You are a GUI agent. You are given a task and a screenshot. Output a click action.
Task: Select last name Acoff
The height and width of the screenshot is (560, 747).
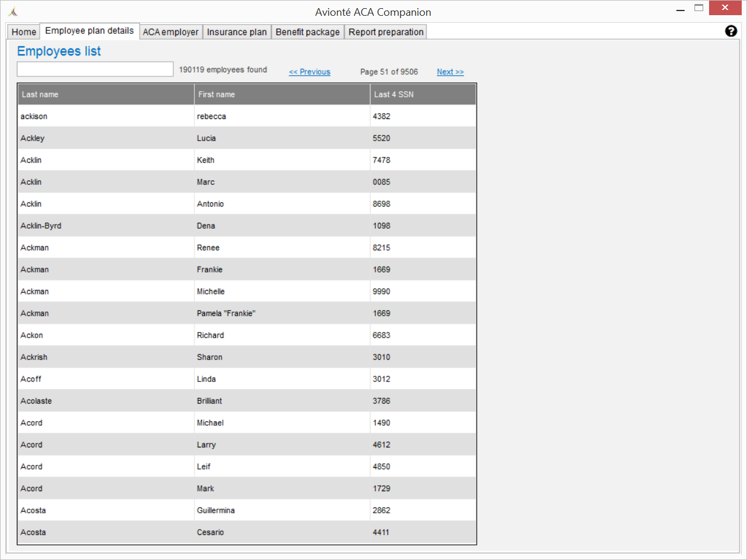tap(31, 379)
